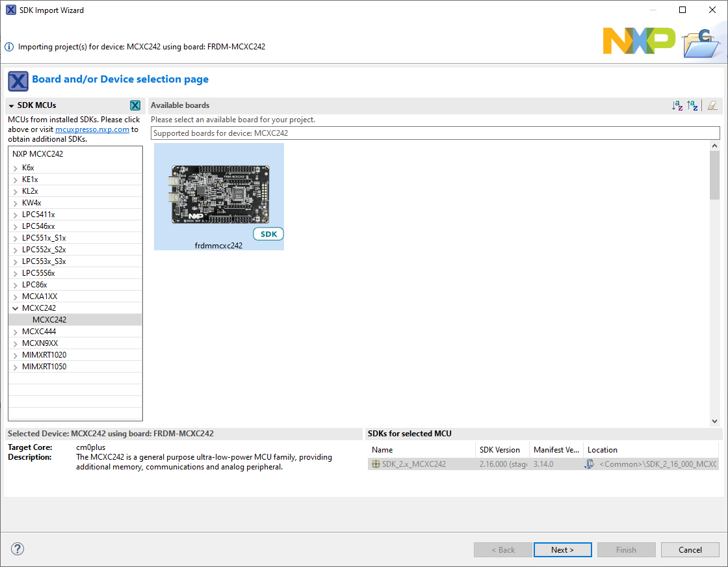
Task: Click the location icon in SDK table row
Action: coord(590,464)
